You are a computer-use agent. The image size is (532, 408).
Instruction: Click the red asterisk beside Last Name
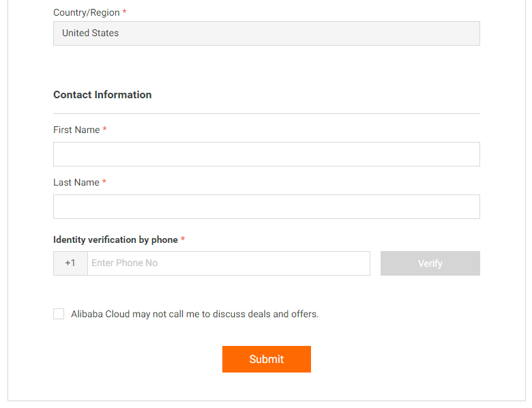point(105,182)
